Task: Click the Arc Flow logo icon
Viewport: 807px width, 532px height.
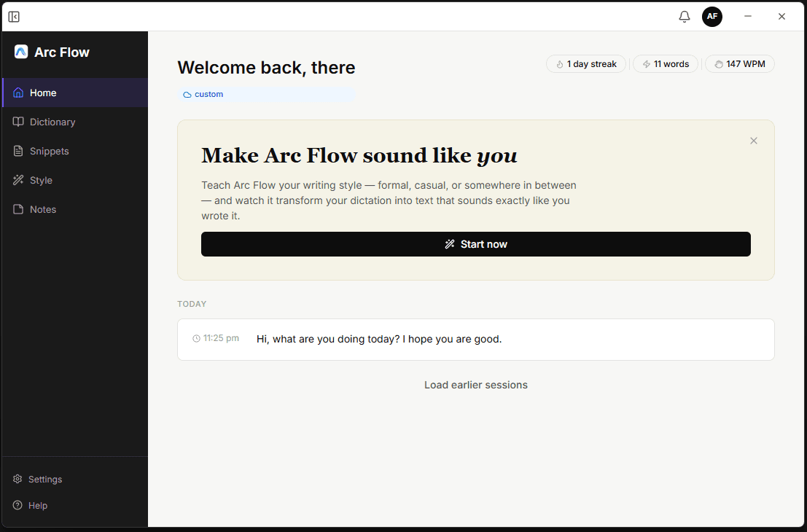Action: (x=21, y=52)
